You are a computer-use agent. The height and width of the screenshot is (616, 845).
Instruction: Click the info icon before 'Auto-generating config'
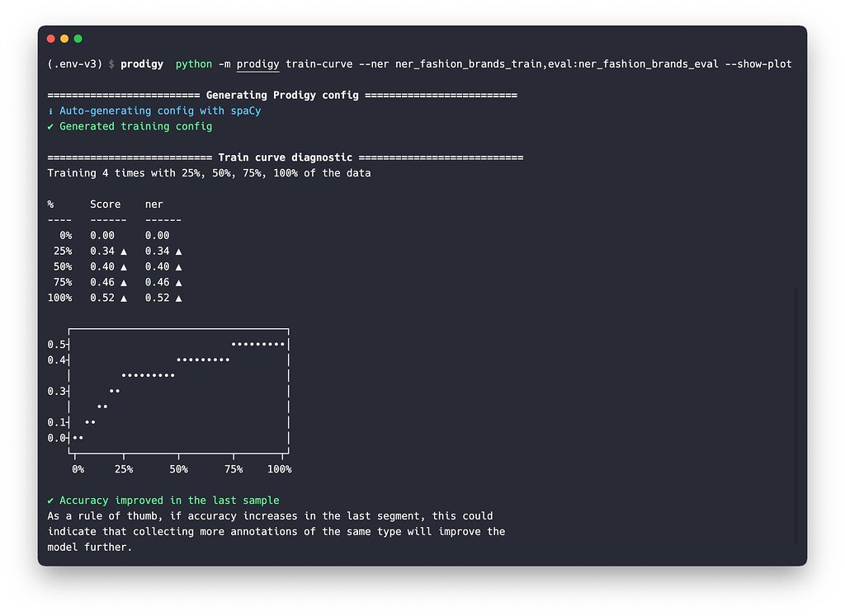(50, 110)
